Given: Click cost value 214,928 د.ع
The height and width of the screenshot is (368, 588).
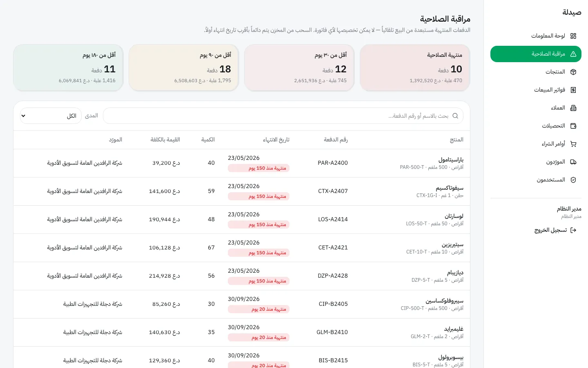Looking at the screenshot, I should tap(165, 276).
